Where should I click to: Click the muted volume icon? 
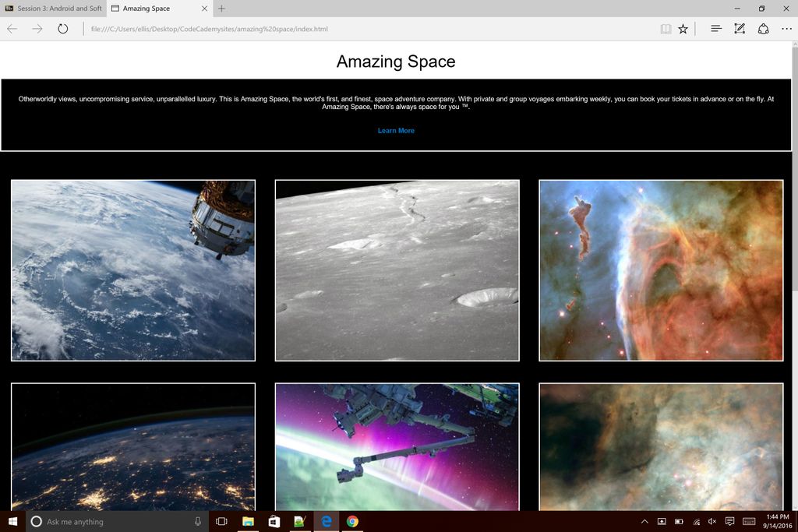pyautogui.click(x=712, y=521)
